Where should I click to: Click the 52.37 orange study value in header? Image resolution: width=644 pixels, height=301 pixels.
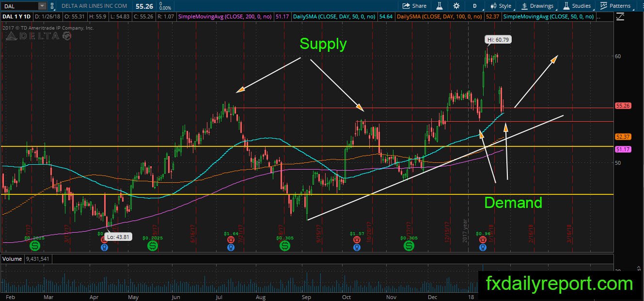click(492, 17)
